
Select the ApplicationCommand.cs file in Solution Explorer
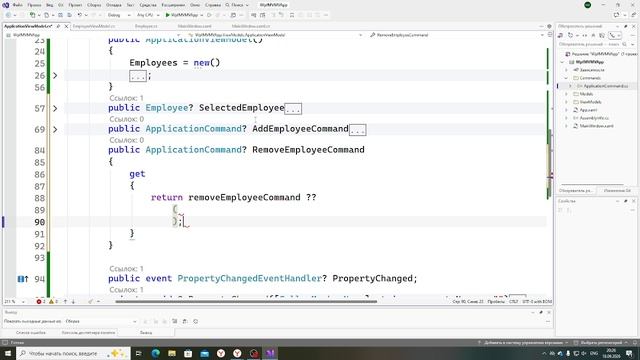pos(606,86)
